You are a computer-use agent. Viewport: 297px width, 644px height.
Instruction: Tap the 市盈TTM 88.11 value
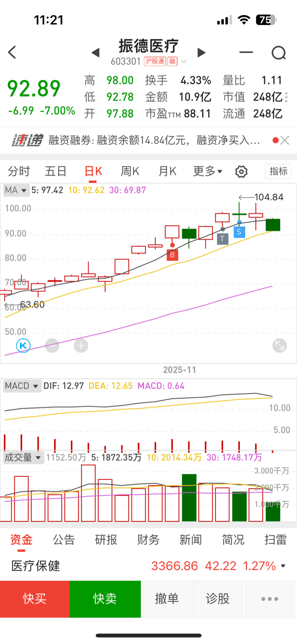pyautogui.click(x=197, y=114)
